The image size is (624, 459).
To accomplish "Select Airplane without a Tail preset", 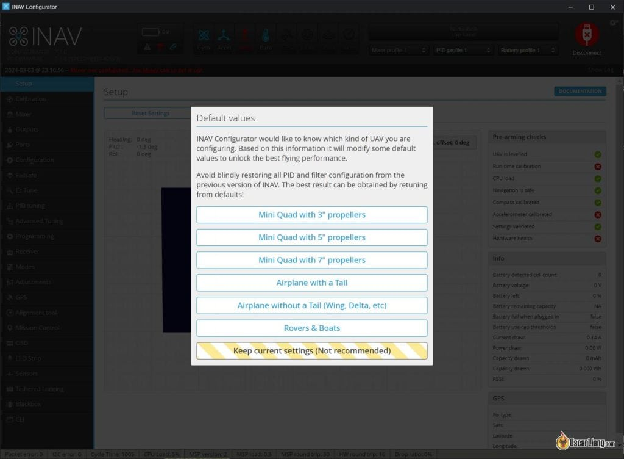I will tap(312, 306).
